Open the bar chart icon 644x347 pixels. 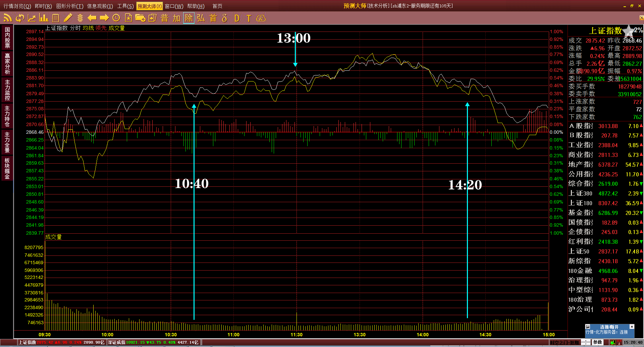click(x=44, y=18)
